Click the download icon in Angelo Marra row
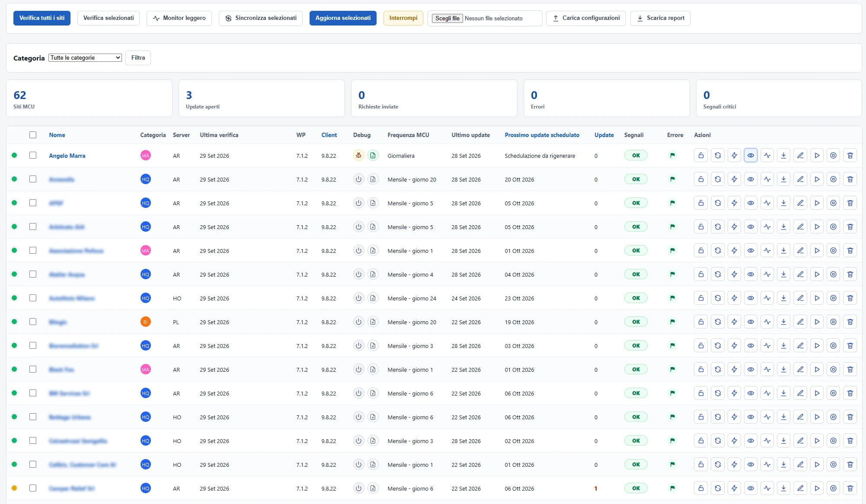 [x=783, y=156]
